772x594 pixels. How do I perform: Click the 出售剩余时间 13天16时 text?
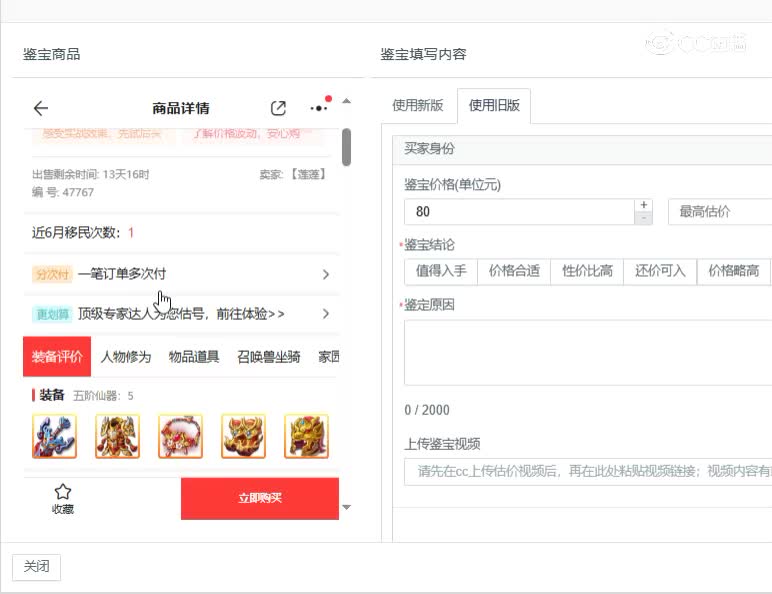pos(91,174)
